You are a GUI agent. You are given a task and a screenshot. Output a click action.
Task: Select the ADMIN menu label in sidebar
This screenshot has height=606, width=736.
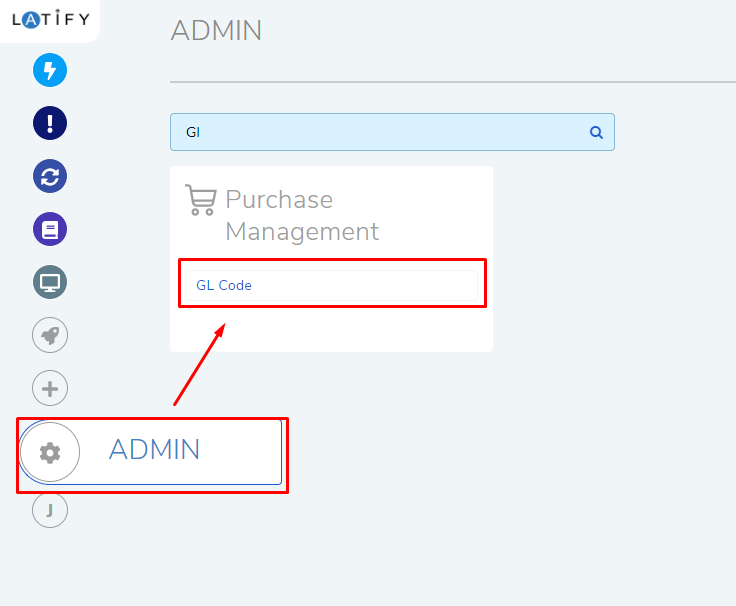click(154, 449)
